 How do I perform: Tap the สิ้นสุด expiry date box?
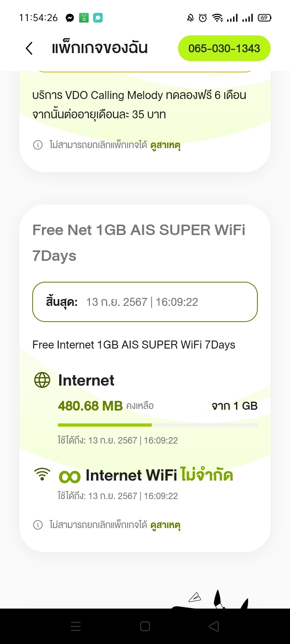[145, 302]
